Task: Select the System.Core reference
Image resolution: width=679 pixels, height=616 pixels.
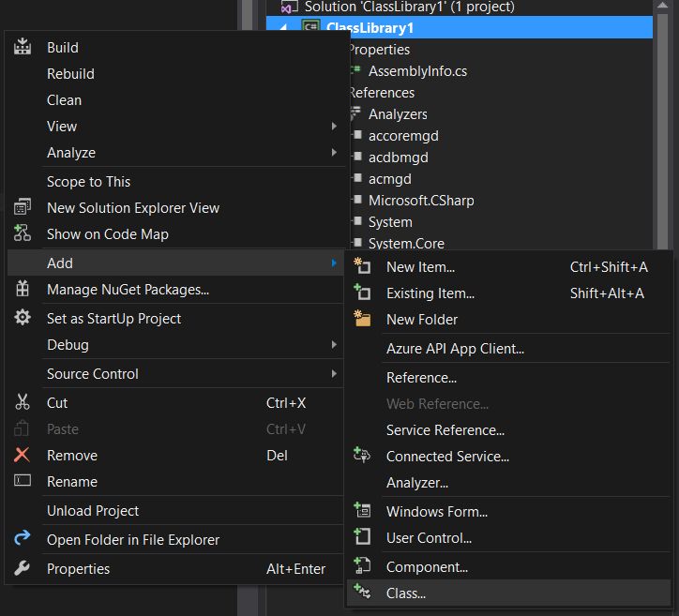Action: pyautogui.click(x=406, y=243)
